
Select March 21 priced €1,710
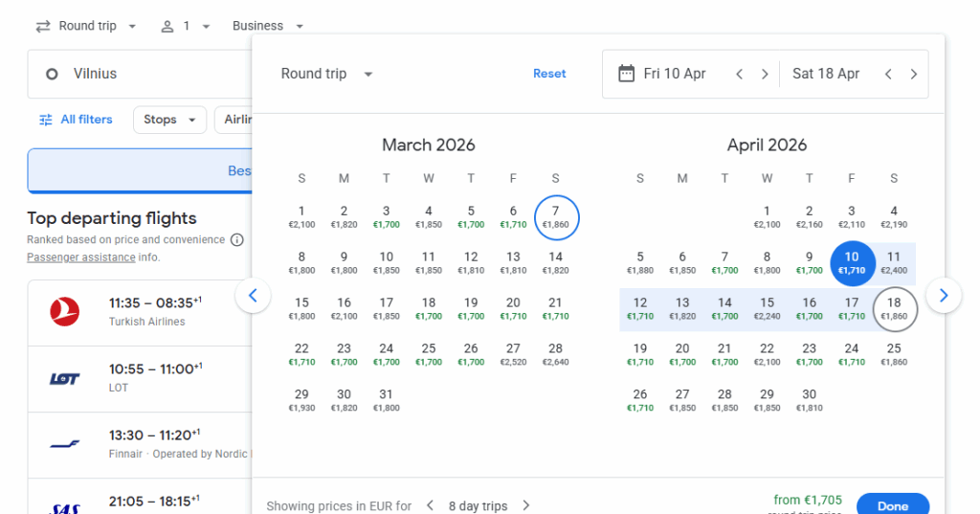556,308
